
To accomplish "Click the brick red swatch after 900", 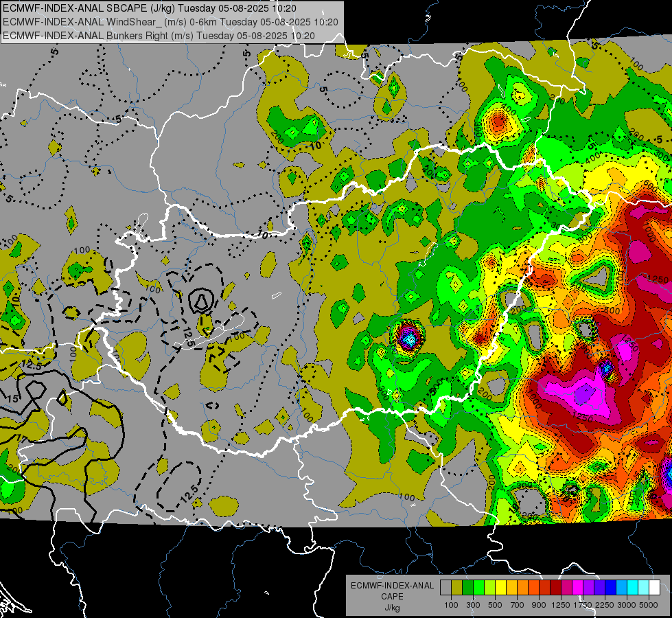I will [545, 588].
